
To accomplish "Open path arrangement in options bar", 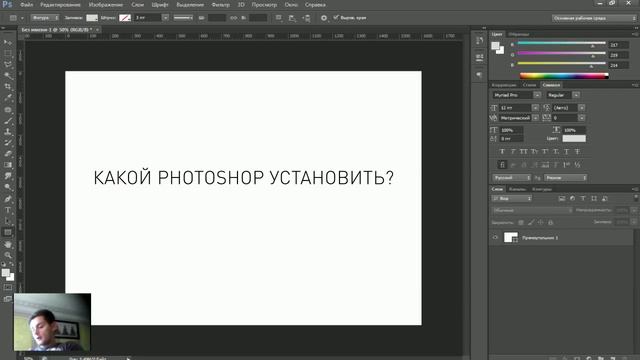I will (x=306, y=18).
